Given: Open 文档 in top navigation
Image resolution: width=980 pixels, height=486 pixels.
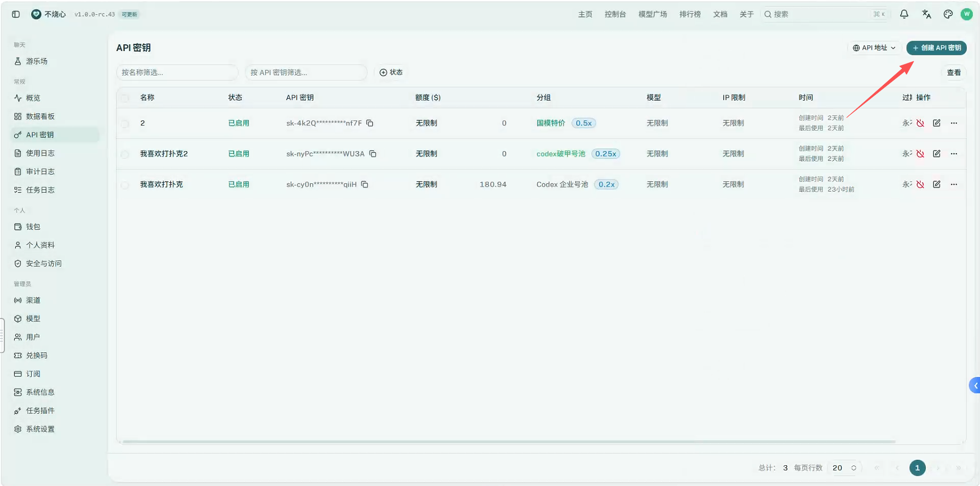Looking at the screenshot, I should pyautogui.click(x=720, y=14).
